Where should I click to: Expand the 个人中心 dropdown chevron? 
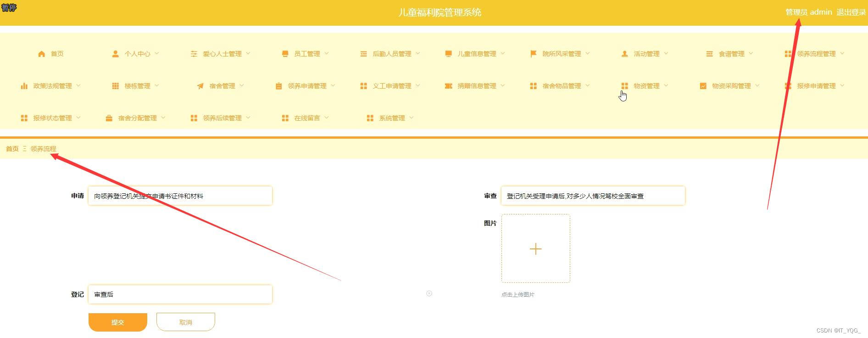pos(157,53)
